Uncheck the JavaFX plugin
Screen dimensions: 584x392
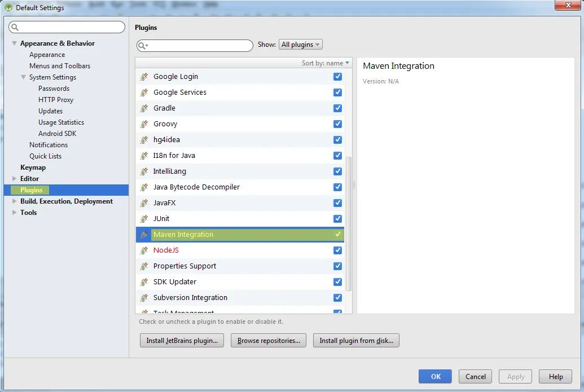[x=337, y=203]
